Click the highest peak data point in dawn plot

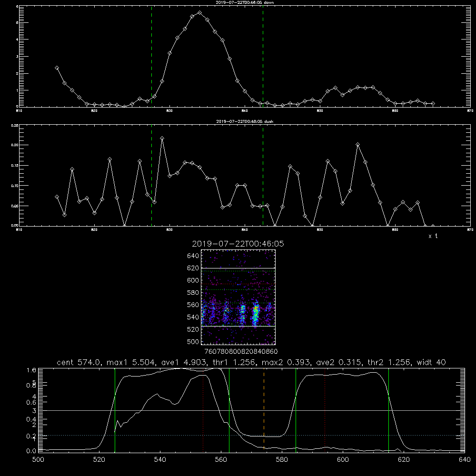coord(199,13)
